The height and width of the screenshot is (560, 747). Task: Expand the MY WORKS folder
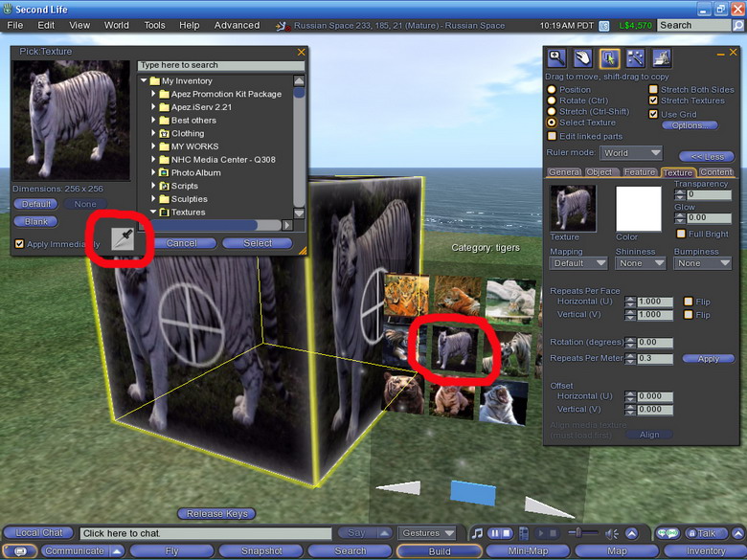click(153, 146)
